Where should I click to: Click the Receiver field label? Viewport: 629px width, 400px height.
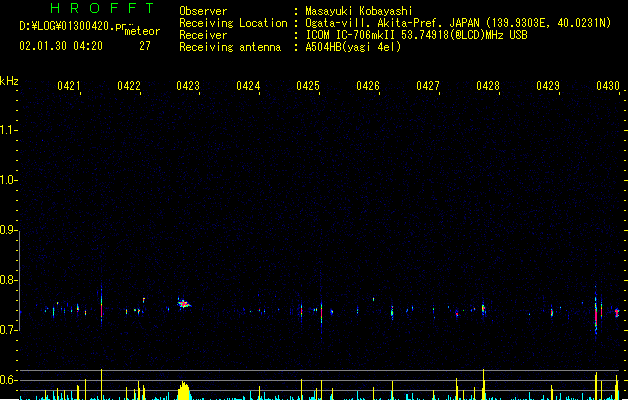click(x=203, y=35)
